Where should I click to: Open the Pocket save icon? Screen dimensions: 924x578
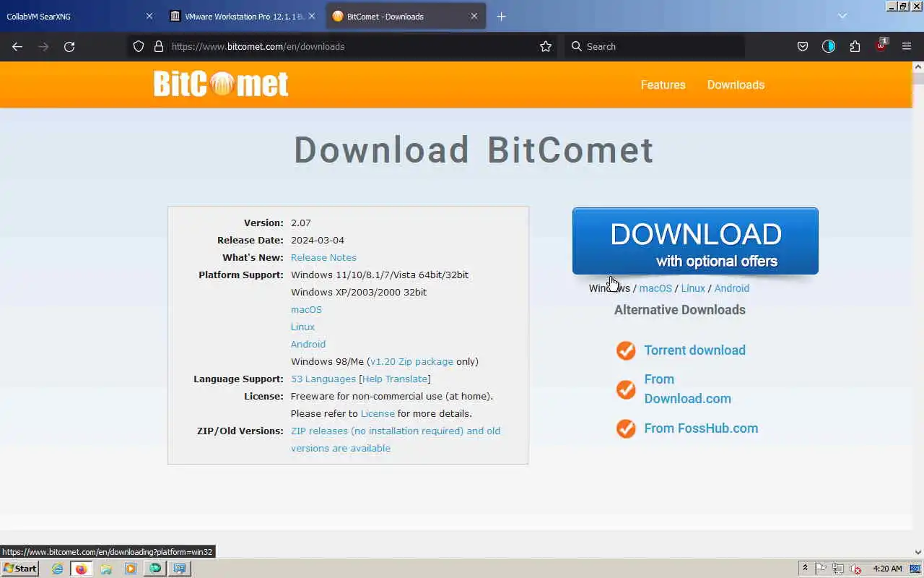coord(802,46)
